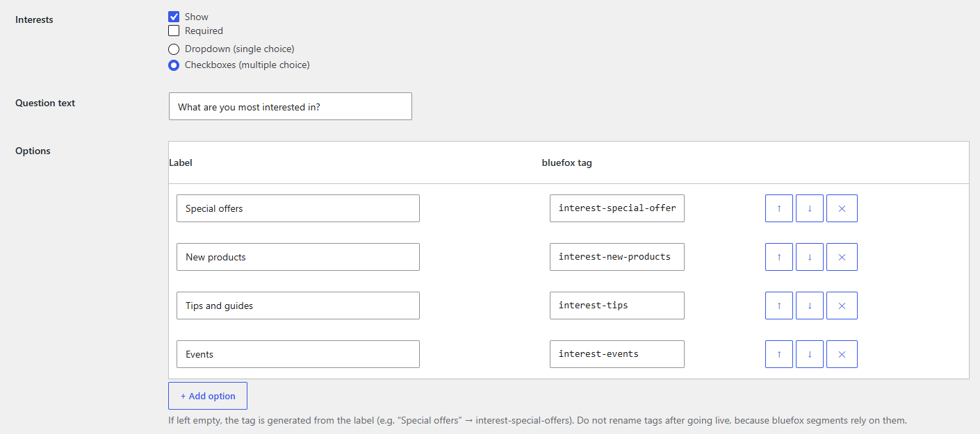The image size is (980, 434).
Task: Delete the New products option row
Action: coord(842,257)
